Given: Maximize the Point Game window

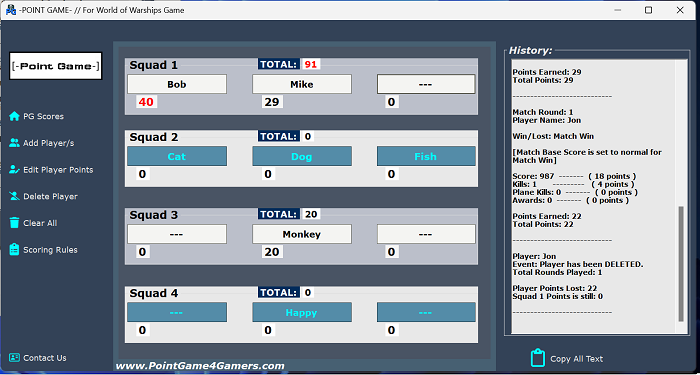Looking at the screenshot, I should pyautogui.click(x=649, y=10).
